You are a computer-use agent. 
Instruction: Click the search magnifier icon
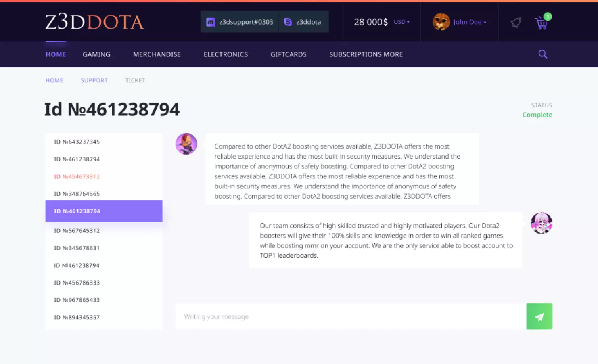point(543,54)
